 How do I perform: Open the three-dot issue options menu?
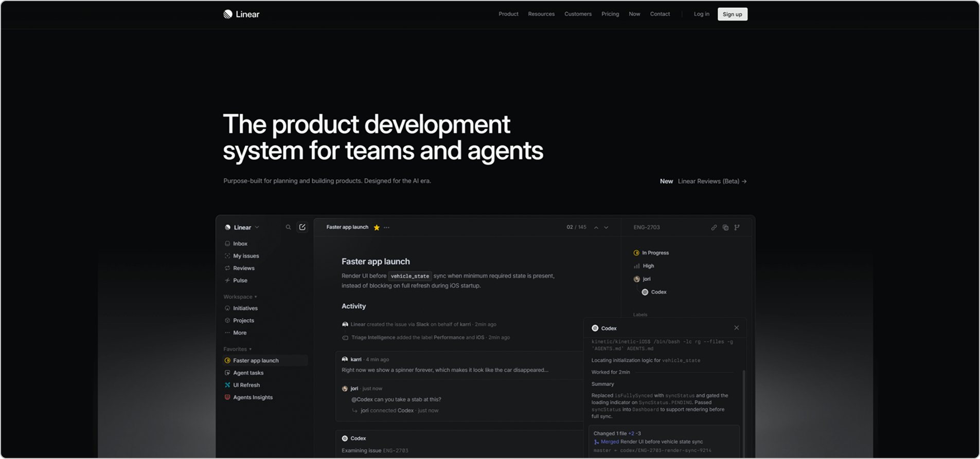(x=387, y=228)
